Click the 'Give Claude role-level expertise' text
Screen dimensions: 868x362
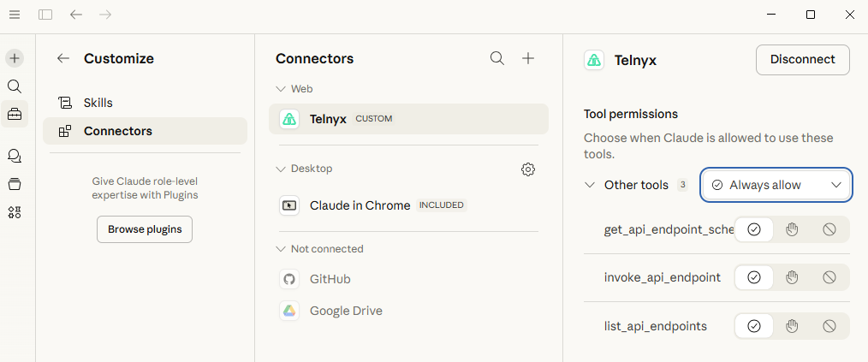tap(145, 188)
